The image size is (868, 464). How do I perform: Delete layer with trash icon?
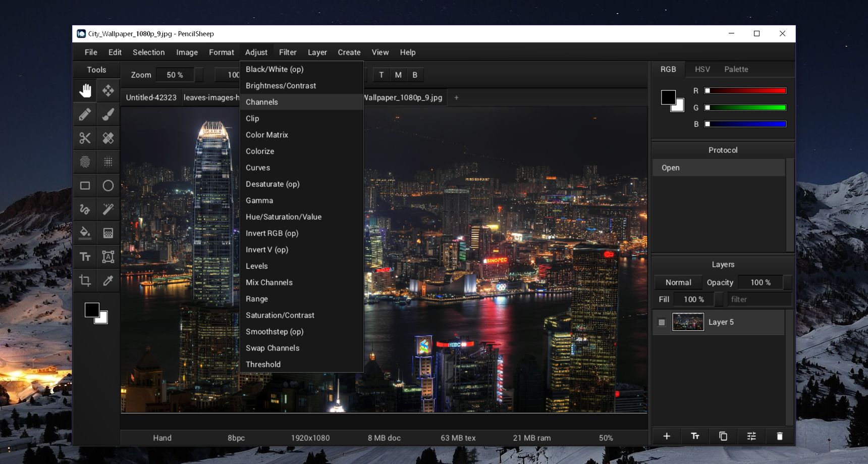(x=780, y=436)
